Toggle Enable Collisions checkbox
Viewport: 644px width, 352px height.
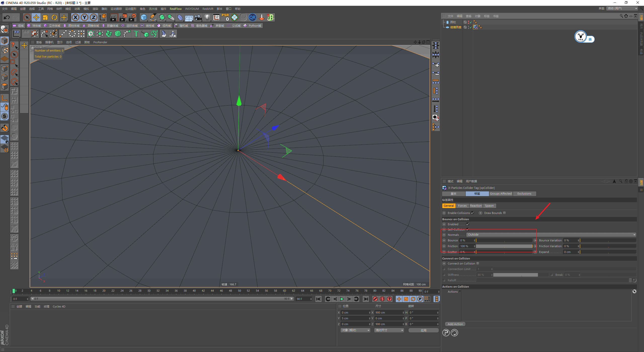(x=472, y=213)
